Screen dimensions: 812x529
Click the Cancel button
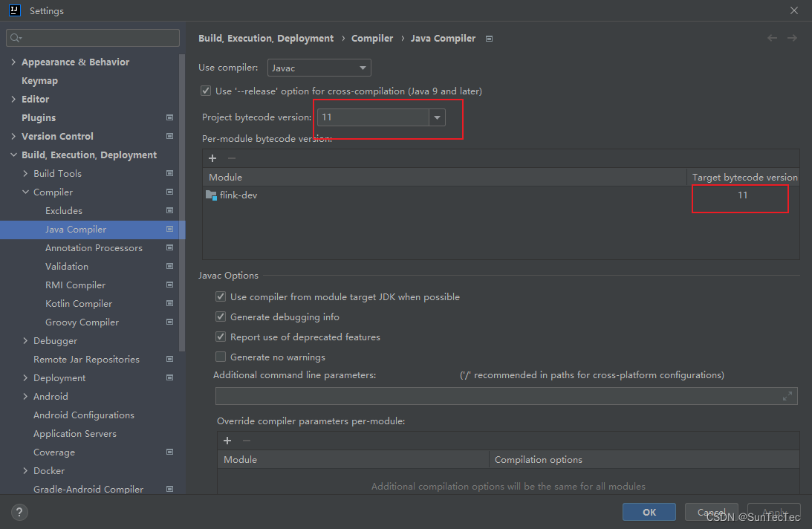point(711,512)
